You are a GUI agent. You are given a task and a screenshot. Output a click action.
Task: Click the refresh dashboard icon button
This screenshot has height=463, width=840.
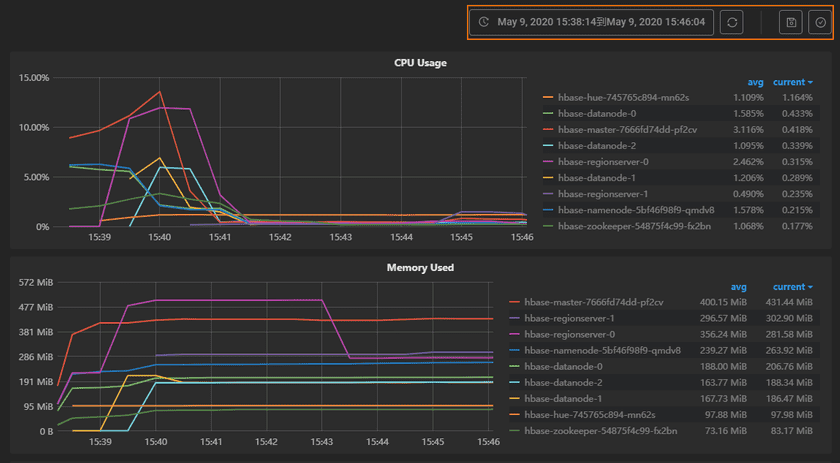click(x=731, y=22)
